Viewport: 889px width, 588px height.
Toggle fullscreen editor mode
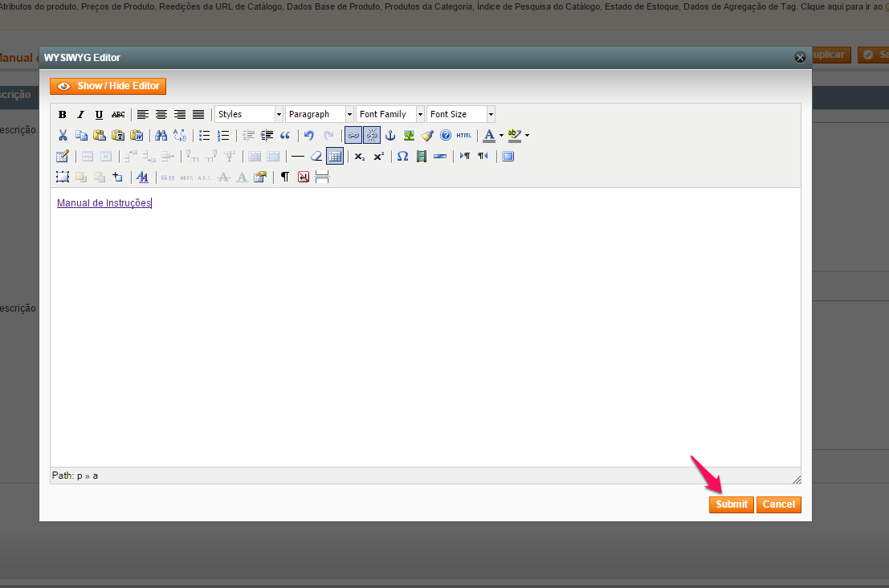508,156
